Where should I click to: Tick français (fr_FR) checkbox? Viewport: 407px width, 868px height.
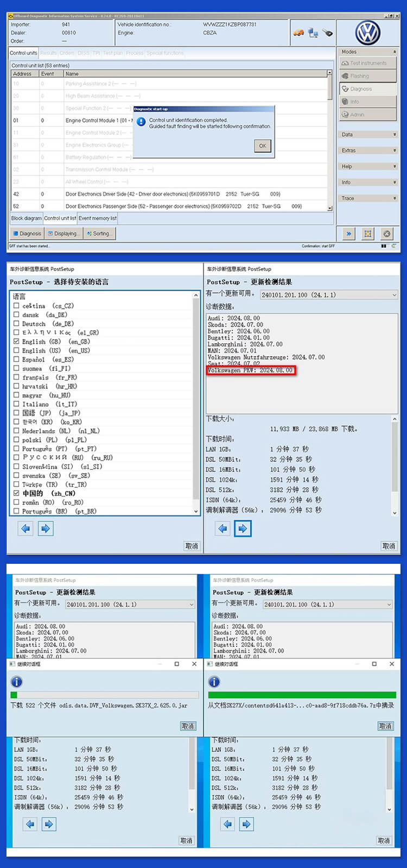click(16, 377)
